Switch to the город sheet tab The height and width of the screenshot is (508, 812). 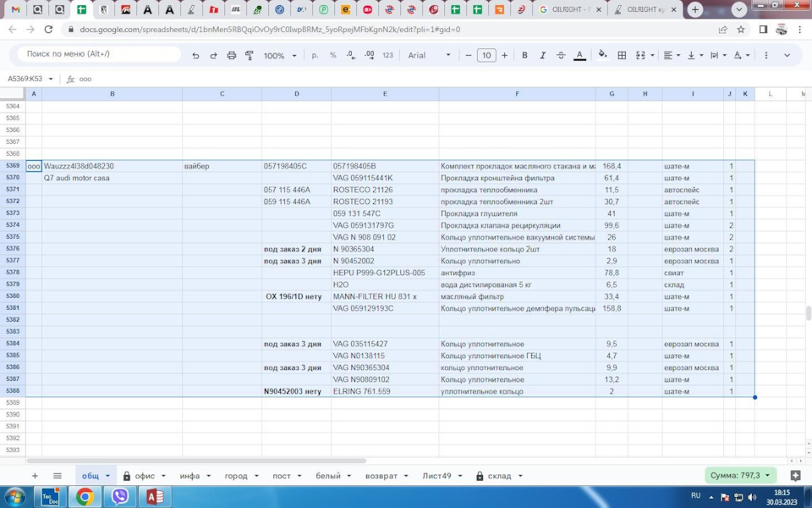pyautogui.click(x=236, y=476)
